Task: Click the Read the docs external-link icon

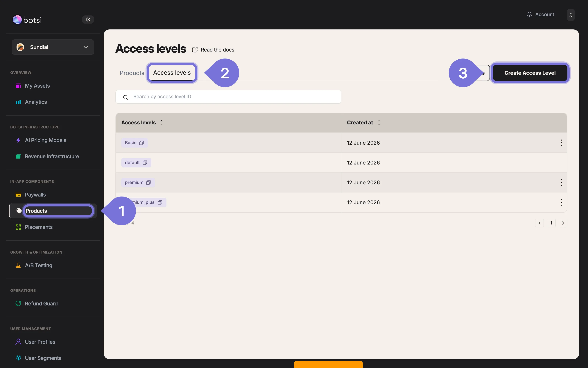Action: pos(195,50)
